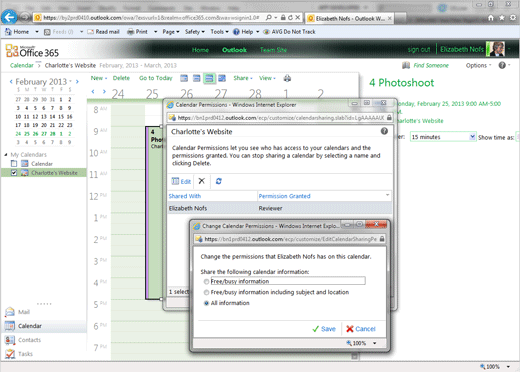Select the Month view icon
Viewport: 520px width, 372px height.
tap(222, 78)
